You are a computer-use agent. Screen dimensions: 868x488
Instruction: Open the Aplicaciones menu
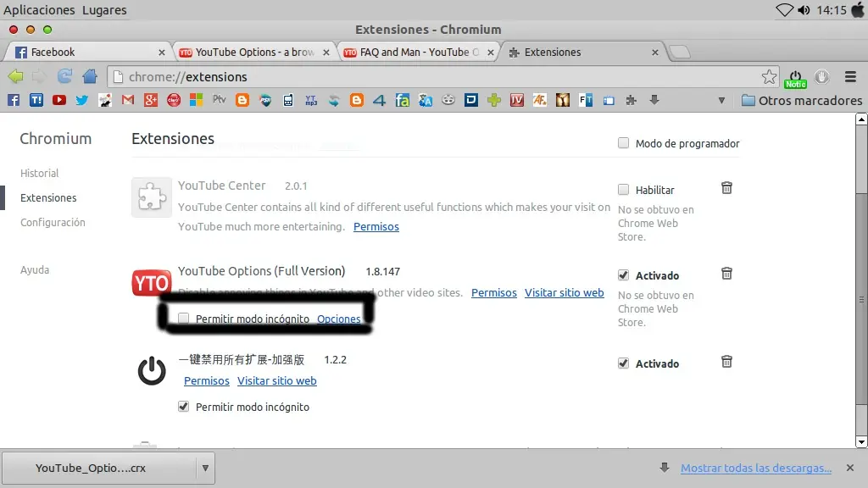(x=39, y=10)
